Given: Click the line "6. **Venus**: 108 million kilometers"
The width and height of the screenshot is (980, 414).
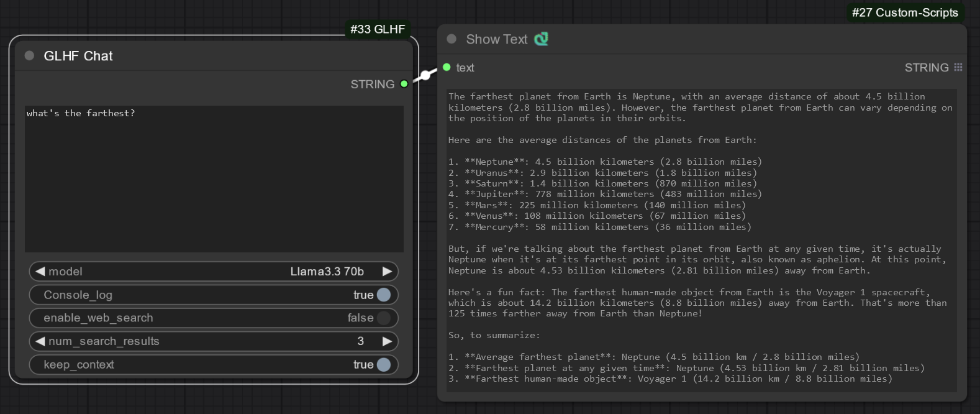Looking at the screenshot, I should (x=597, y=216).
